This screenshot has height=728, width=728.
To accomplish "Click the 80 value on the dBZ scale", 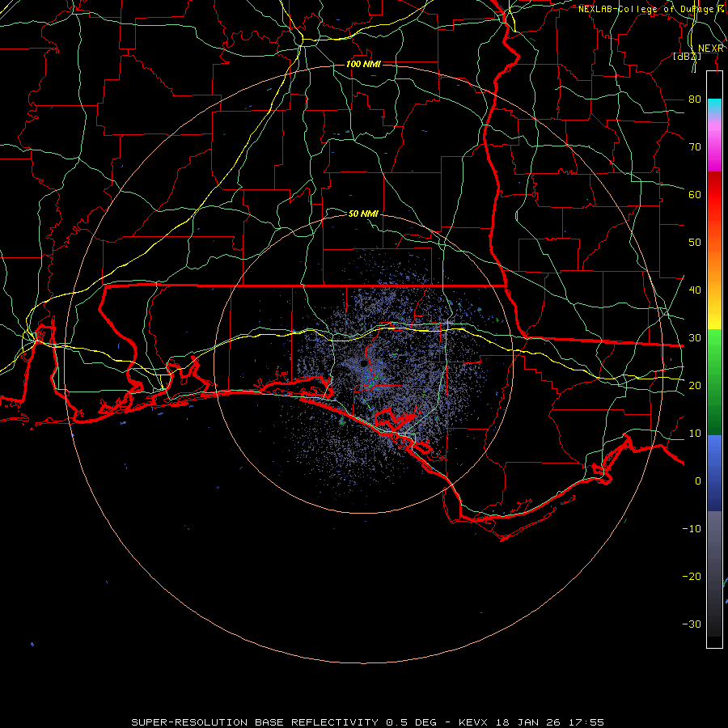I will 695,99.
